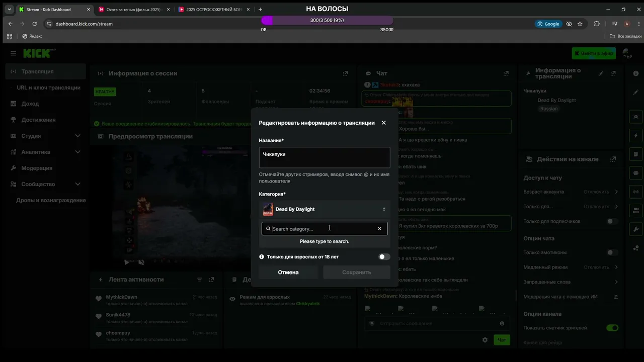This screenshot has width=644, height=362.
Task: Click the Kick logo
Action: pos(39,53)
